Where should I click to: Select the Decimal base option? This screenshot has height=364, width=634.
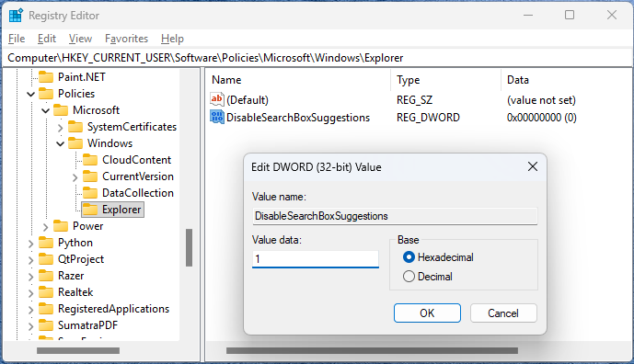point(427,277)
